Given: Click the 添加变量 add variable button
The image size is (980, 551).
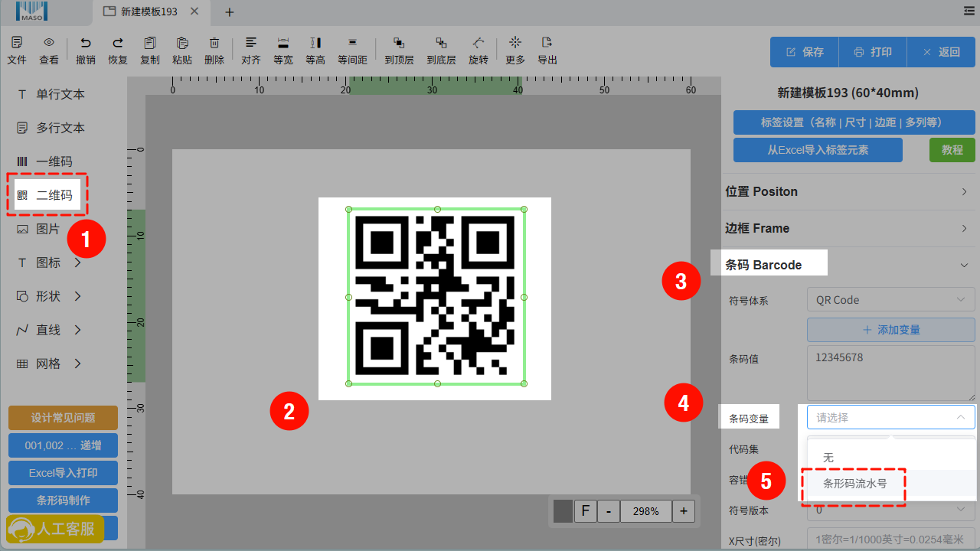Looking at the screenshot, I should (891, 330).
